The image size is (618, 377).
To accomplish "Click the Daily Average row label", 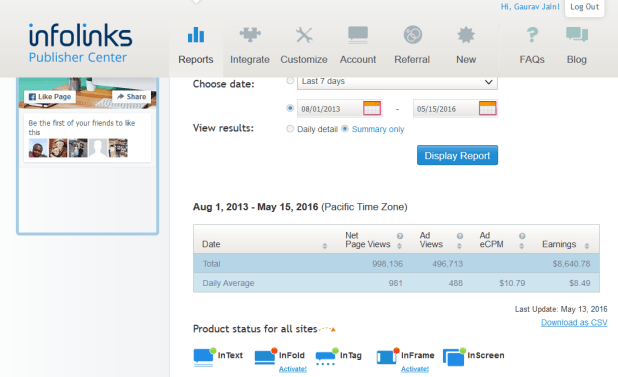I will (x=228, y=283).
